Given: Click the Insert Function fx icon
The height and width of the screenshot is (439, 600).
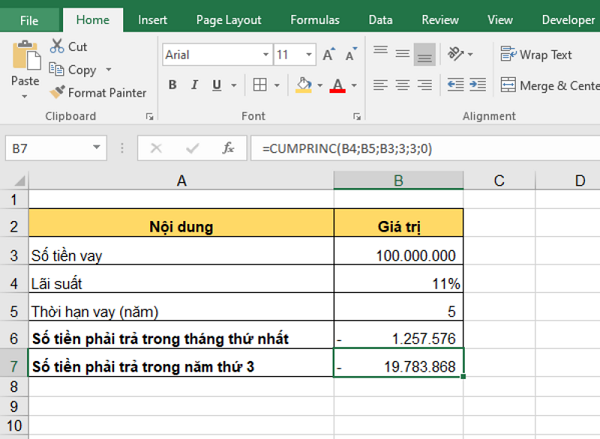Looking at the screenshot, I should click(x=228, y=148).
